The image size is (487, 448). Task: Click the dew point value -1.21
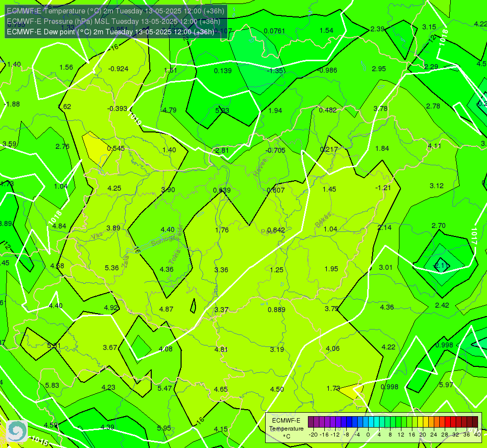click(x=383, y=188)
